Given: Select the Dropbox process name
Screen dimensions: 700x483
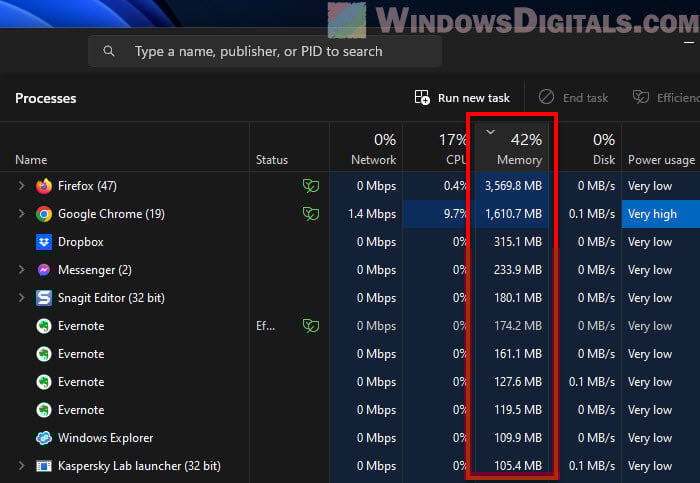Looking at the screenshot, I should coord(80,242).
